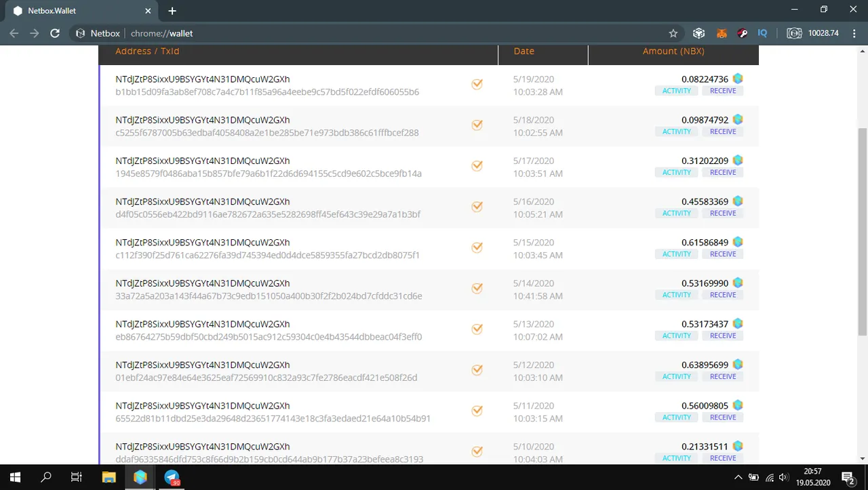Screen dimensions: 868x490
Task: Sort by Amount (NBX) column header
Action: pyautogui.click(x=673, y=52)
